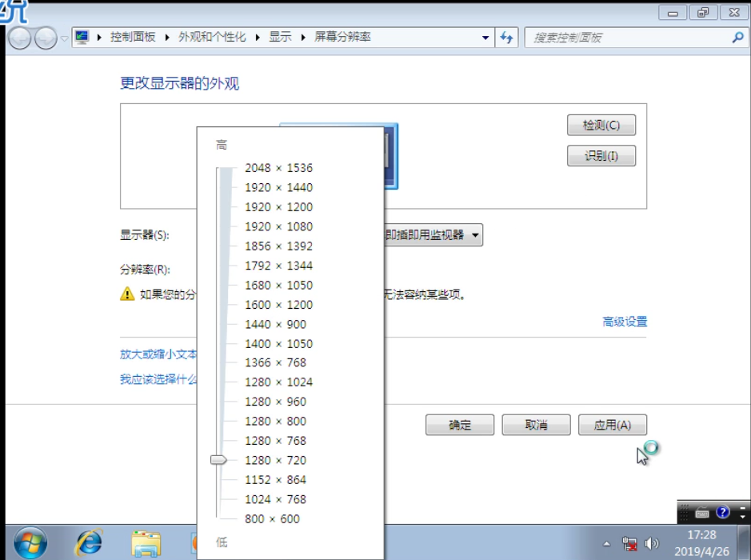The width and height of the screenshot is (751, 560).
Task: Click the resolution slider handle at 1280 × 720
Action: [x=218, y=460]
